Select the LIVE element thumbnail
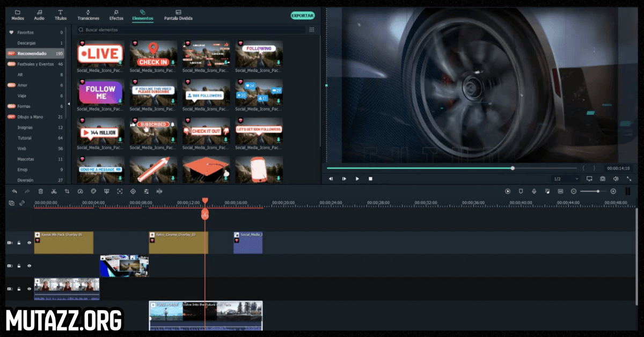This screenshot has width=644, height=337. point(100,54)
